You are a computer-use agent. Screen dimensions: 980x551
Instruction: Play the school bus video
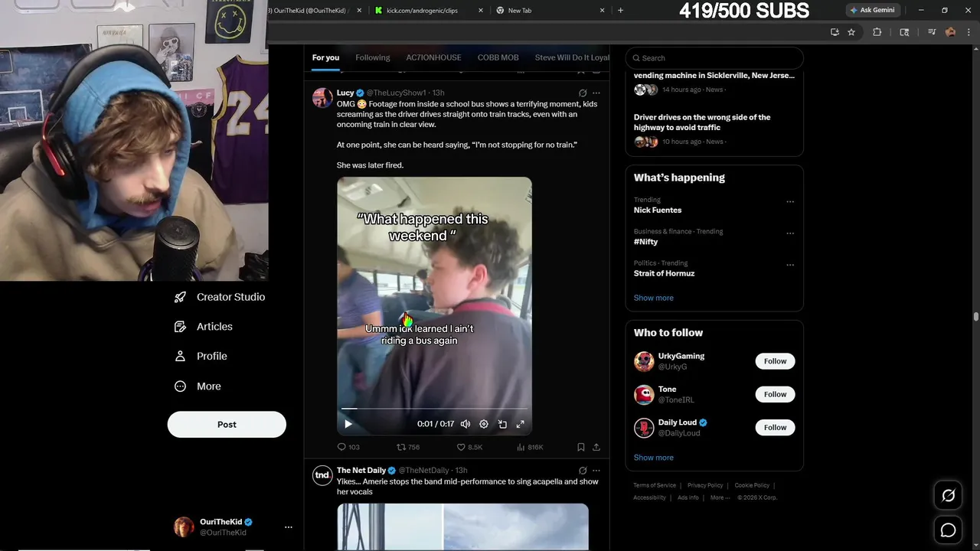point(348,424)
